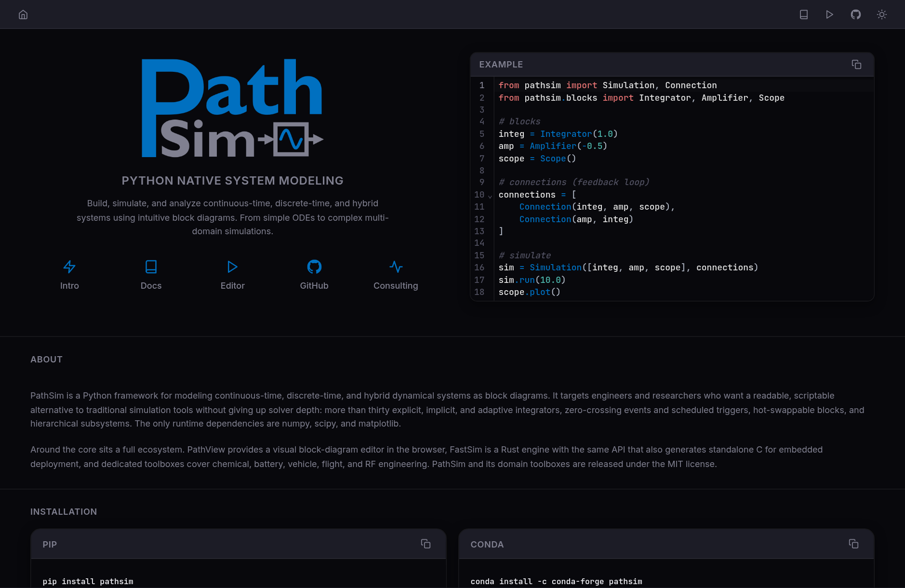Viewport: 905px width, 588px height.
Task: Click the GitHub octocat icon
Action: (314, 267)
